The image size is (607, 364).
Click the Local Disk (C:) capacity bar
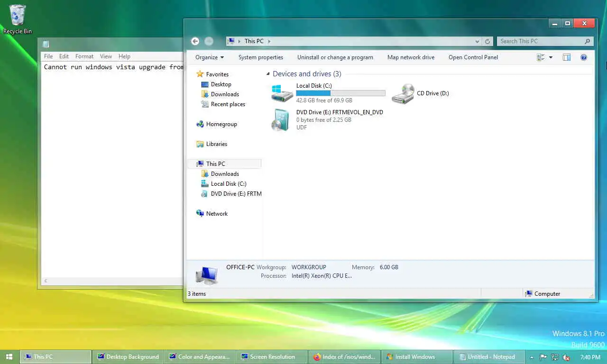(340, 93)
